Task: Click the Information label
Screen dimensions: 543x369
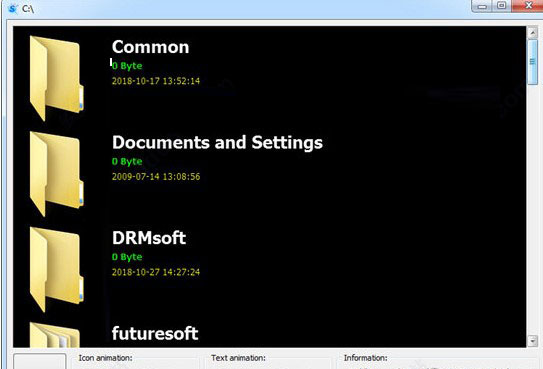Action: pyautogui.click(x=365, y=358)
